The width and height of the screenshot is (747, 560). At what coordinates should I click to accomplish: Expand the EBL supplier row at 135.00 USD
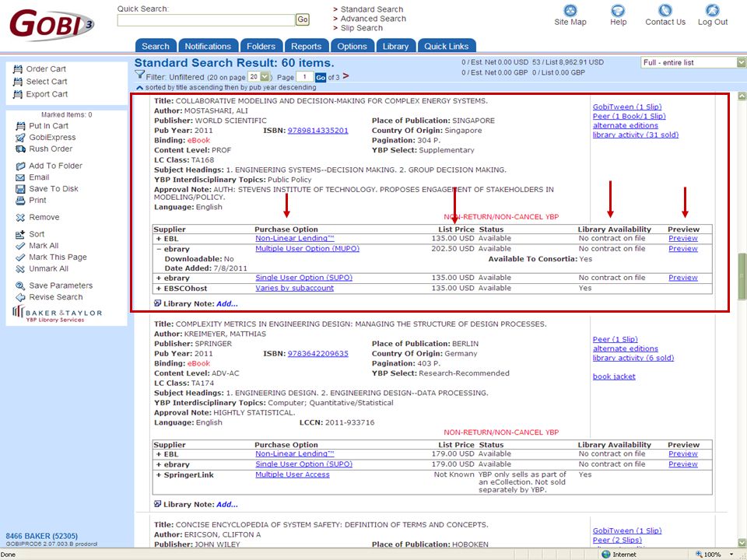click(159, 239)
